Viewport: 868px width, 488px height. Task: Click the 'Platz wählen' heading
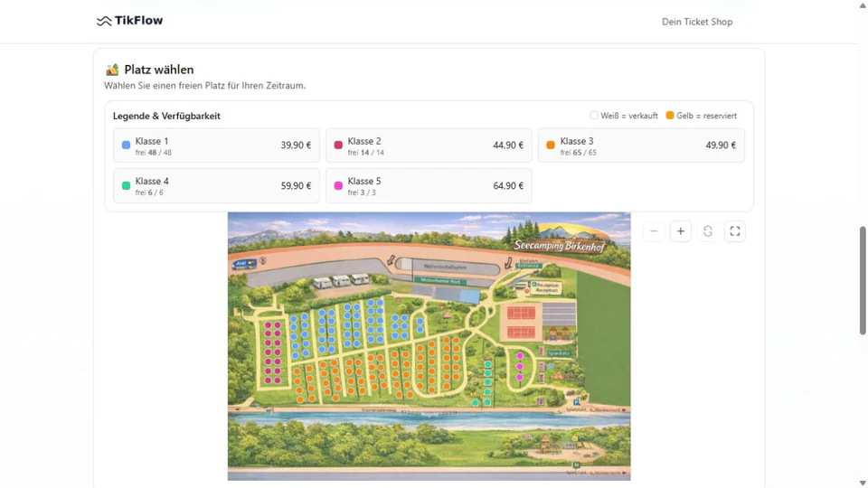pos(159,70)
